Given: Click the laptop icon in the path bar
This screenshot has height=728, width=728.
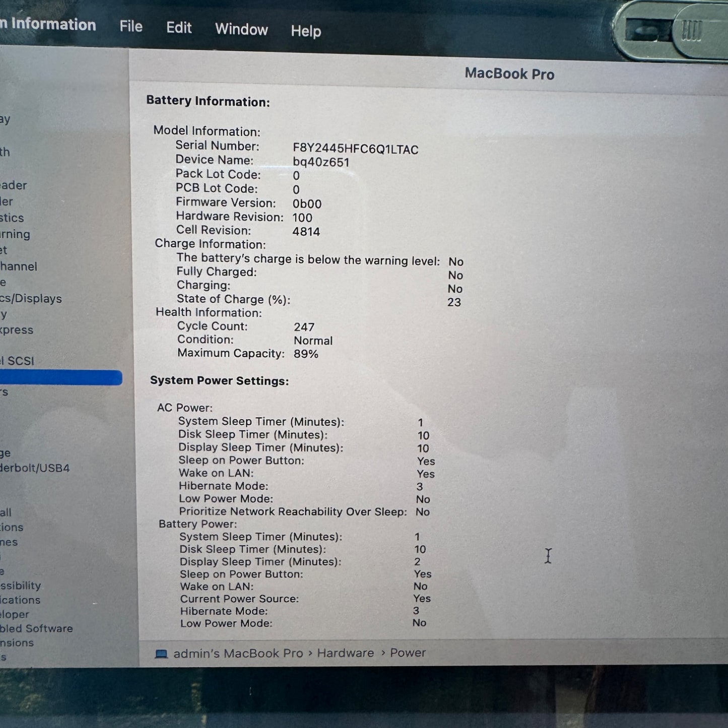Looking at the screenshot, I should 161,653.
